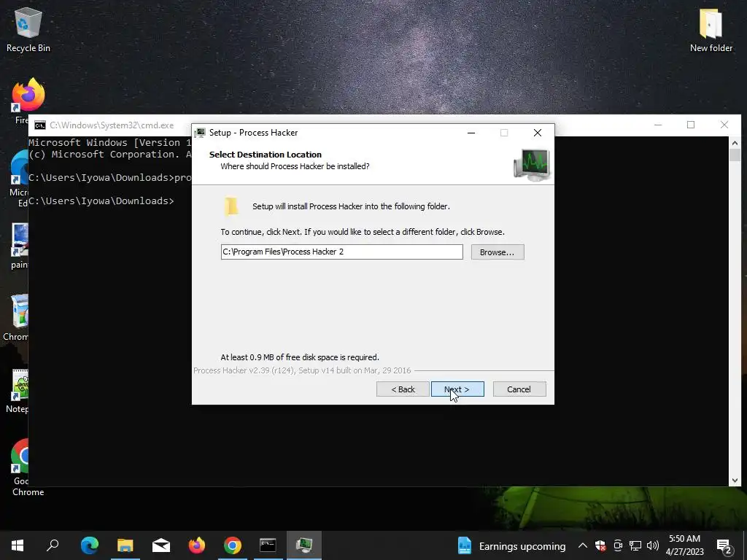747x560 pixels.
Task: Cancel the Process Hacker setup
Action: [519, 389]
